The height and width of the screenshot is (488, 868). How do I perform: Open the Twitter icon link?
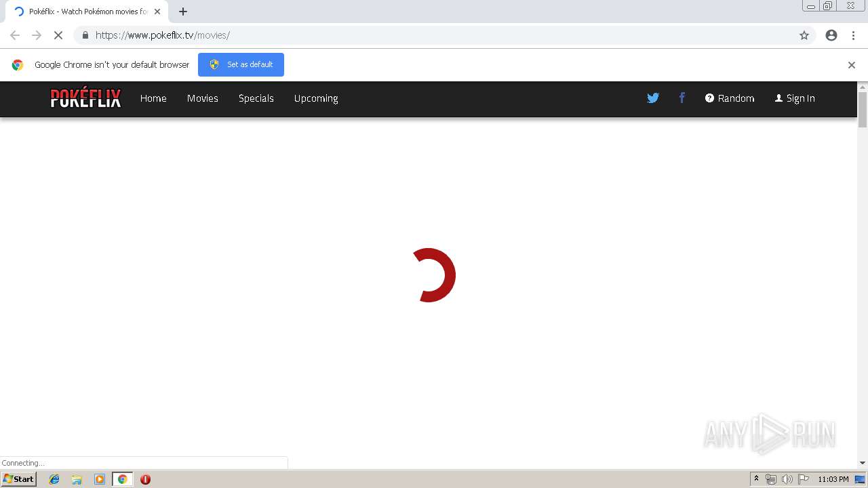653,98
